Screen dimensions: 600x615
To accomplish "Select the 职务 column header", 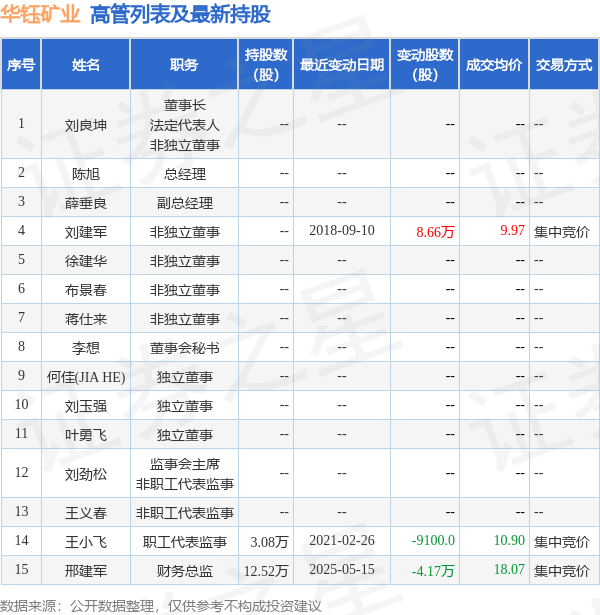I will 184,64.
